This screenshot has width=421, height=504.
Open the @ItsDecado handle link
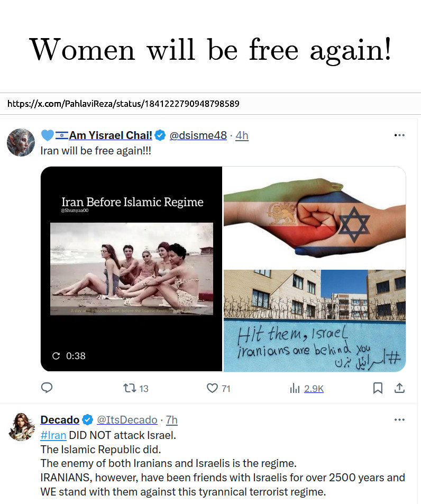[x=127, y=420]
